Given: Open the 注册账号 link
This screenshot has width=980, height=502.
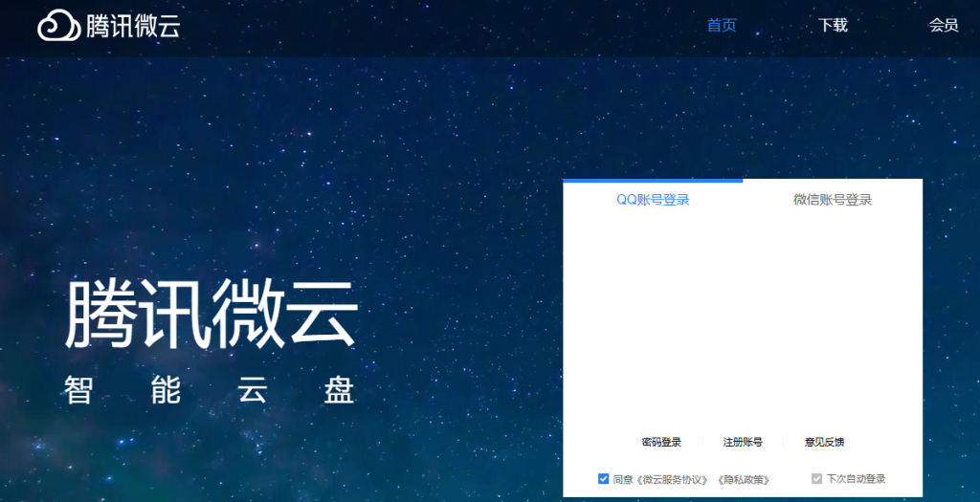Looking at the screenshot, I should pyautogui.click(x=743, y=442).
